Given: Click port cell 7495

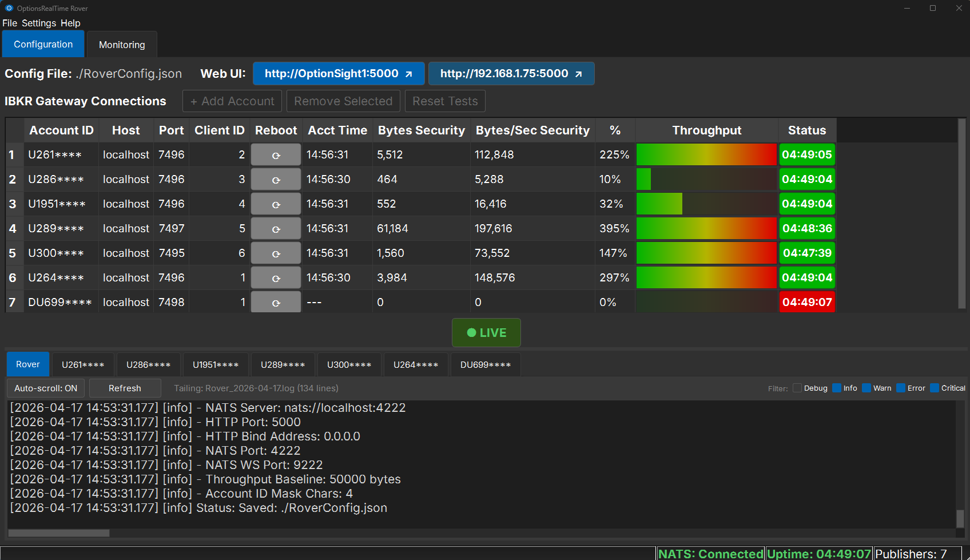Looking at the screenshot, I should 172,253.
